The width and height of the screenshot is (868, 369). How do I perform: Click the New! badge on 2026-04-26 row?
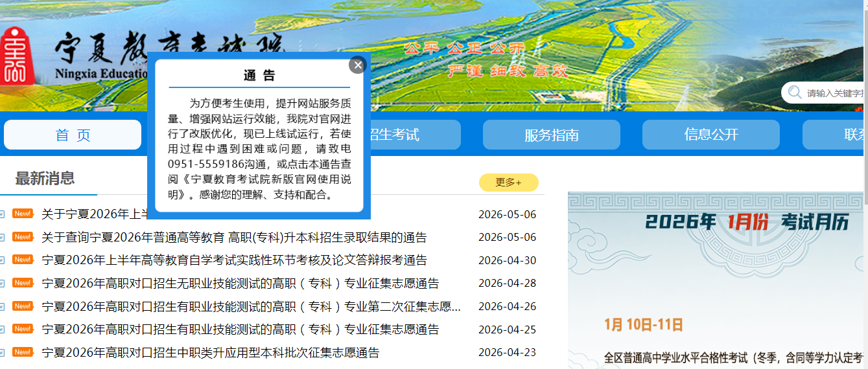click(x=23, y=306)
